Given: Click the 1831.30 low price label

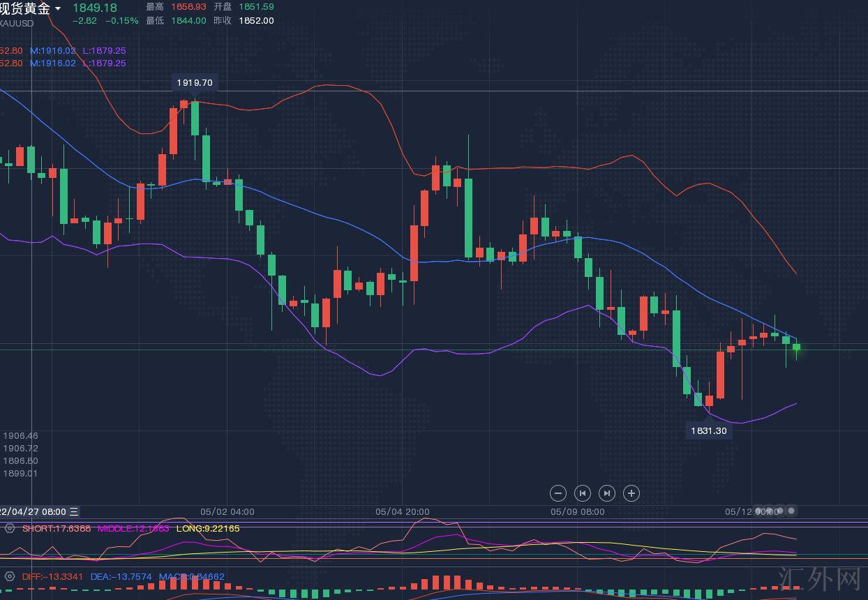Looking at the screenshot, I should point(709,430).
